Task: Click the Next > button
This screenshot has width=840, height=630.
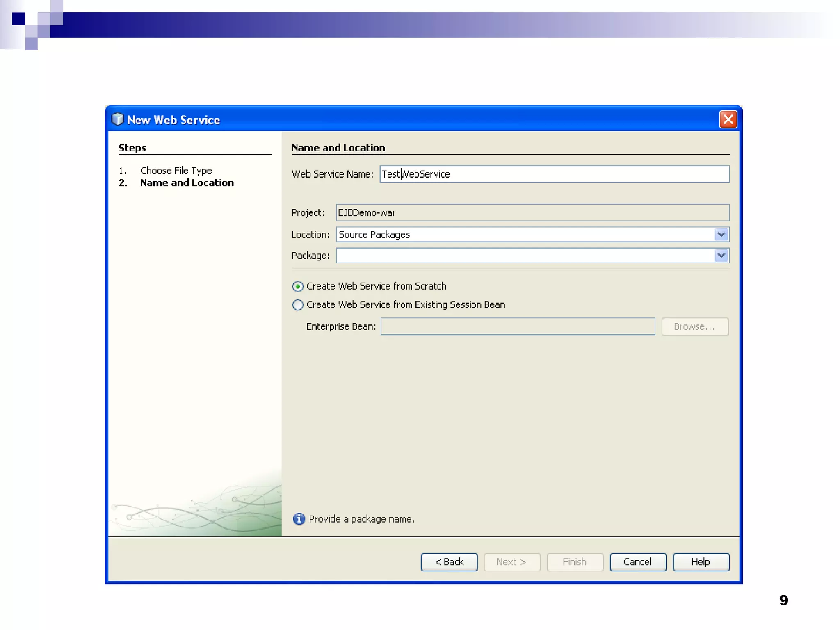Action: tap(511, 562)
